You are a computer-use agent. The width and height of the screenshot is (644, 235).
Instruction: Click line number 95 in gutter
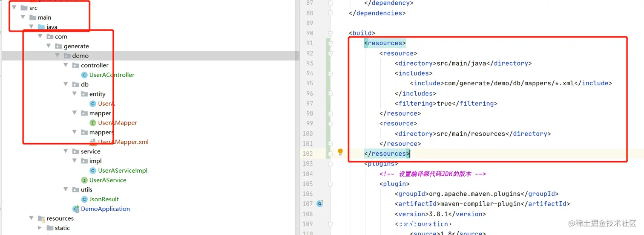pos(309,83)
